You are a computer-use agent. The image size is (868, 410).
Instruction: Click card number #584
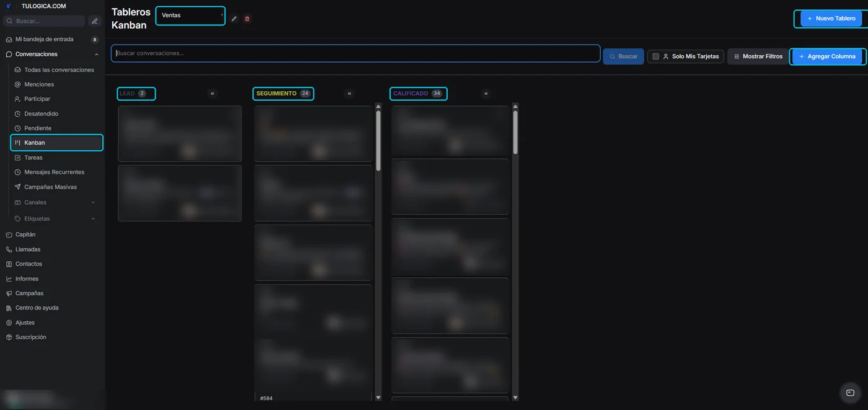pyautogui.click(x=266, y=398)
